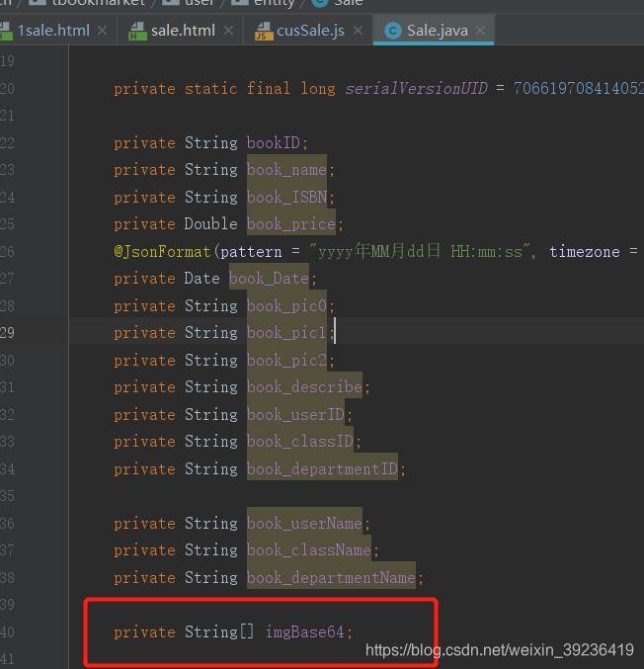Close the cusSale.js tab

359,31
